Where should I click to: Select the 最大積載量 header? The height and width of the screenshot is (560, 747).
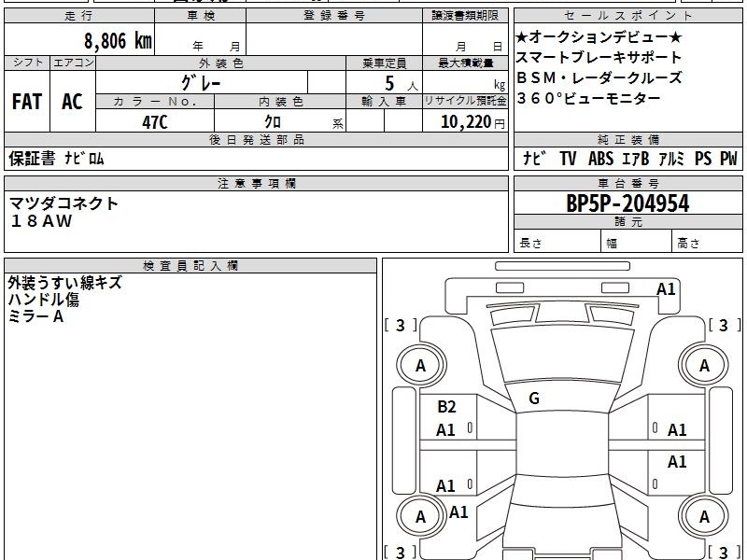pyautogui.click(x=465, y=63)
